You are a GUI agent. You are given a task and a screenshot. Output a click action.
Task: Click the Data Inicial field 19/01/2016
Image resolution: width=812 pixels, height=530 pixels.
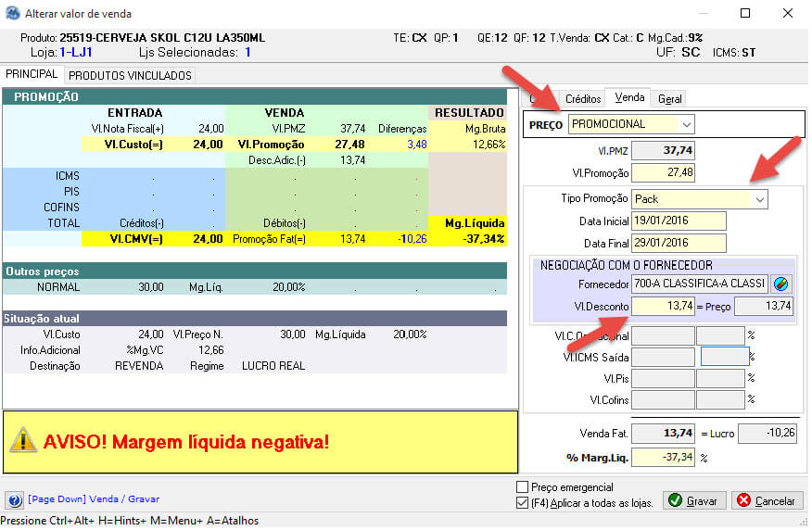(x=679, y=221)
